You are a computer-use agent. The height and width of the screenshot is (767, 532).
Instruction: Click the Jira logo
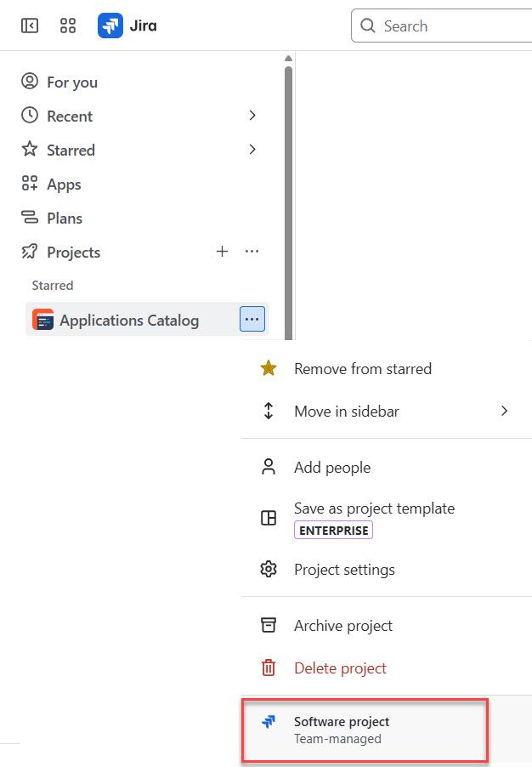pos(110,26)
